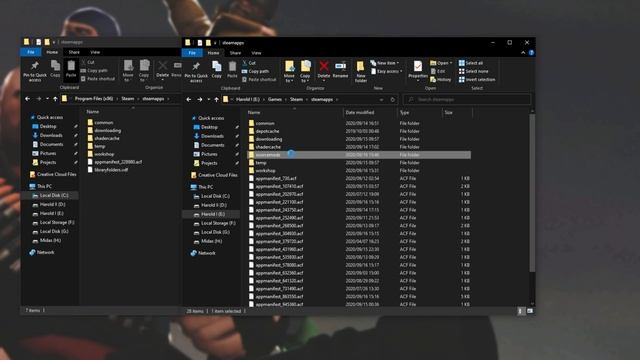640x360 pixels.
Task: Go up one level in the left window
Action: point(55,98)
